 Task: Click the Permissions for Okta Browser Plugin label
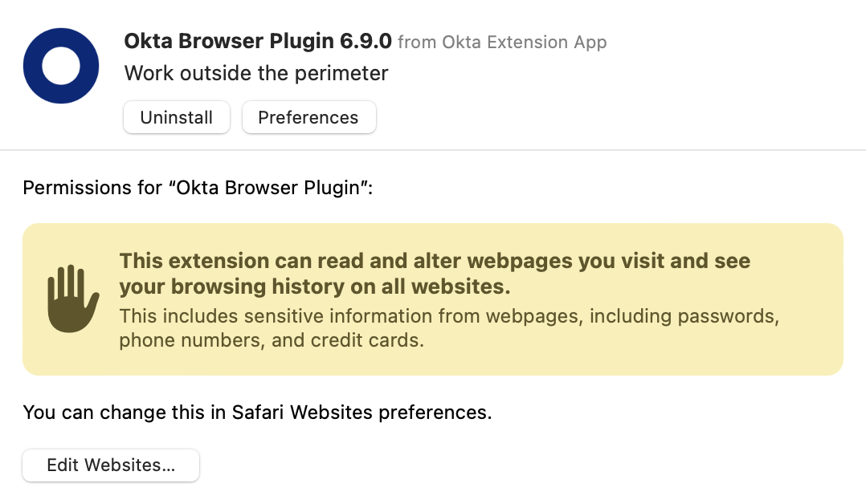198,188
